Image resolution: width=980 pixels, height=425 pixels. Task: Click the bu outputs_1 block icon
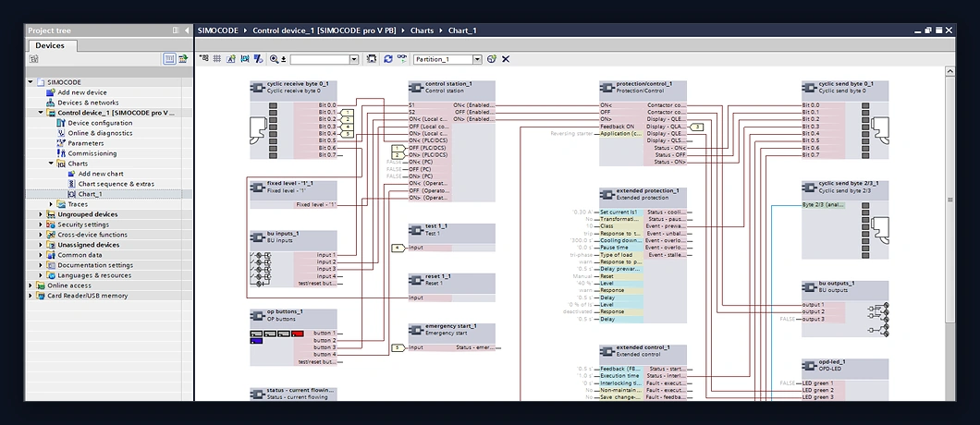(810, 287)
